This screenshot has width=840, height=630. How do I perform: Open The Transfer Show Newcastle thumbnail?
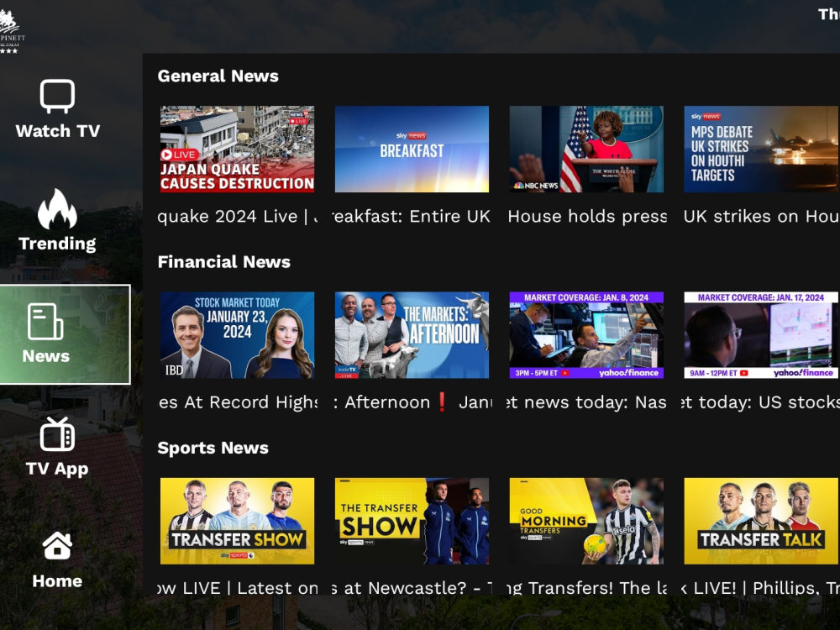click(412, 521)
